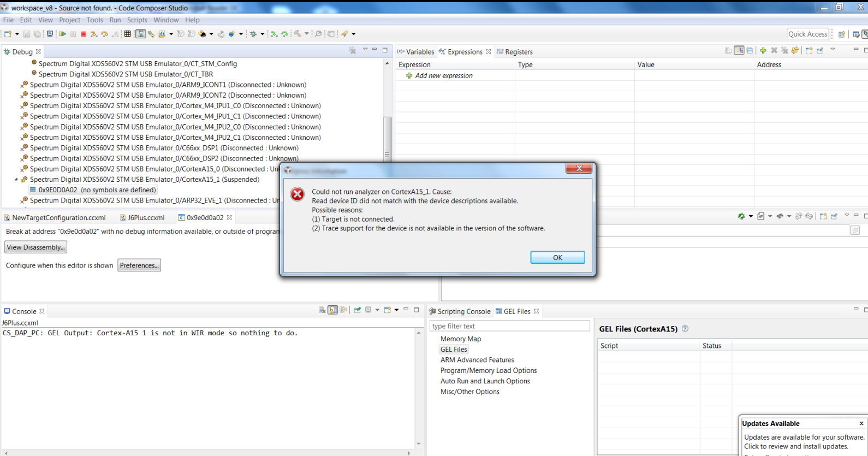Open the Scripts menu
868x456 pixels.
137,20
